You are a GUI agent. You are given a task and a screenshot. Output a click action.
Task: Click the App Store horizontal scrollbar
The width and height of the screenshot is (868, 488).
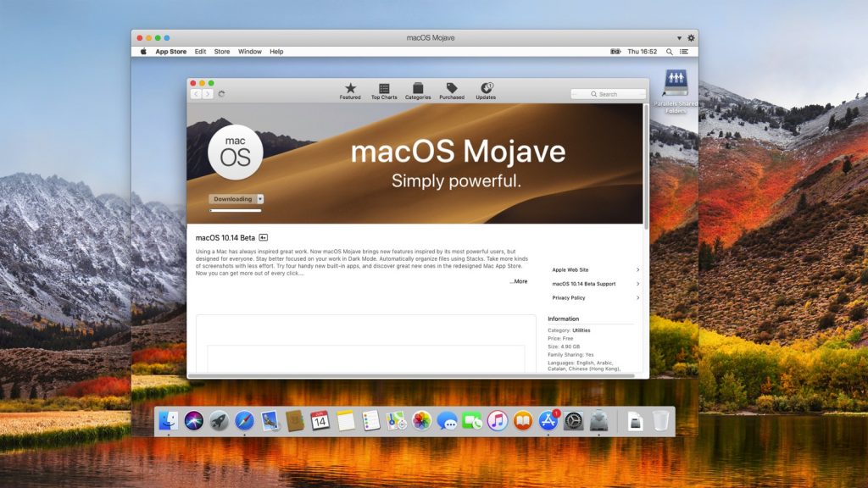pos(413,375)
